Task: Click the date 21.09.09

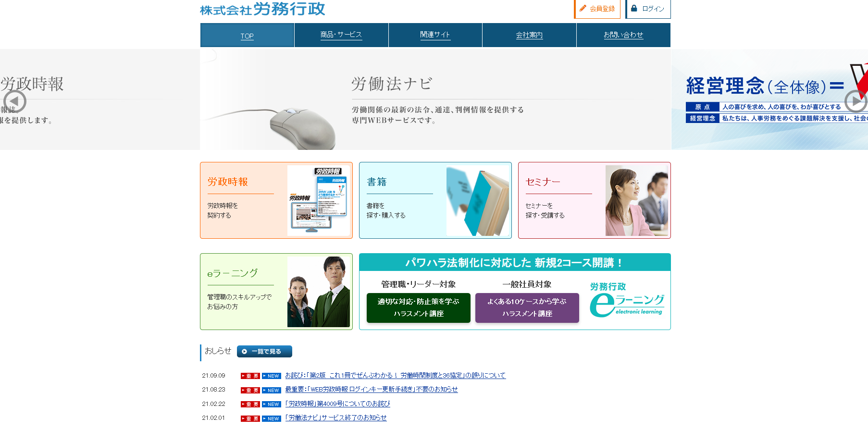Action: 213,376
